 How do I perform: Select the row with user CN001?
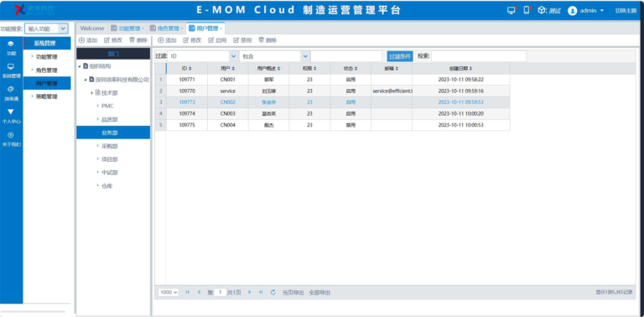(332, 80)
